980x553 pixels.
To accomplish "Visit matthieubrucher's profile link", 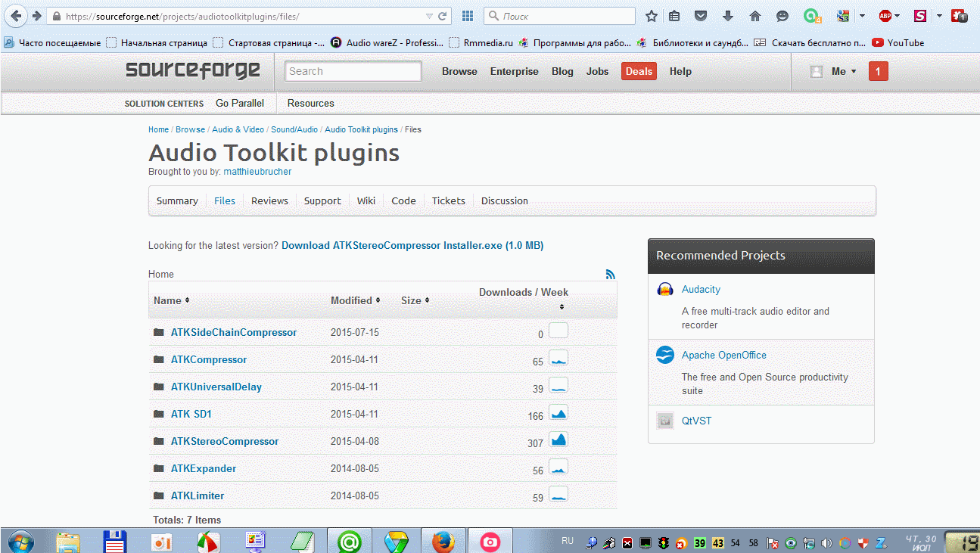I will coord(257,172).
